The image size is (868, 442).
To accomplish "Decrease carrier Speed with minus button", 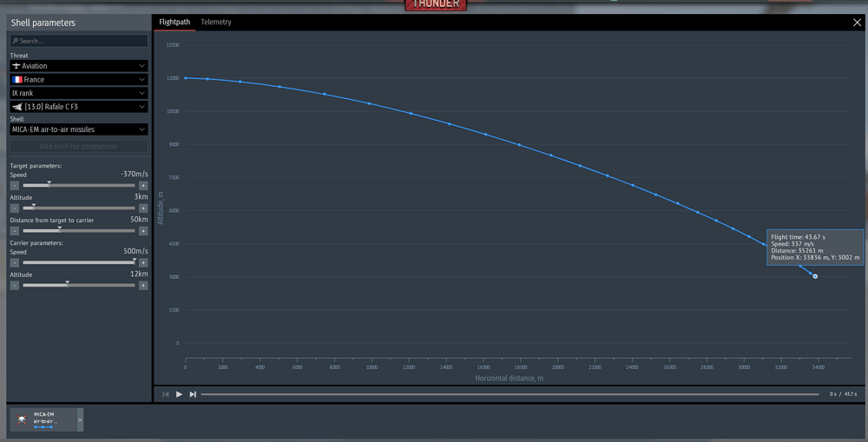I will coord(15,262).
